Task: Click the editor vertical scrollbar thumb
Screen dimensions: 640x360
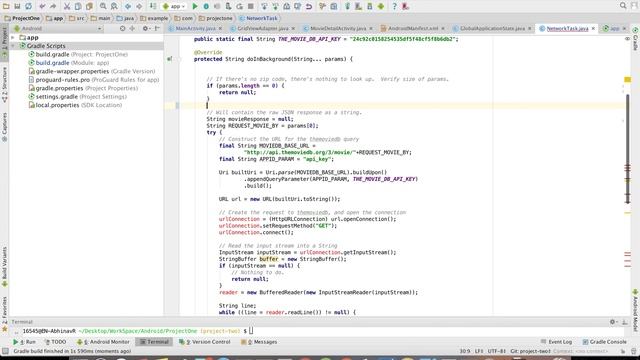Action: pyautogui.click(x=628, y=149)
